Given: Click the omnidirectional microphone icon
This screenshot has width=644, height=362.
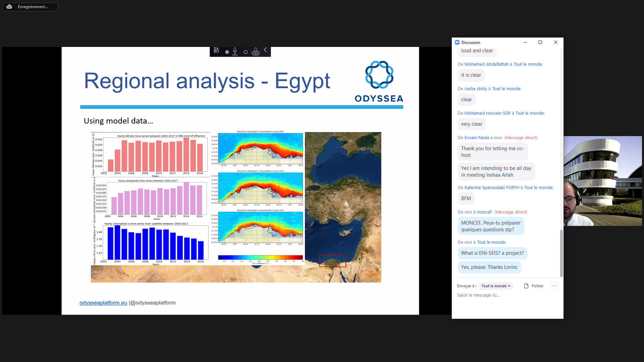Looking at the screenshot, I should click(256, 51).
